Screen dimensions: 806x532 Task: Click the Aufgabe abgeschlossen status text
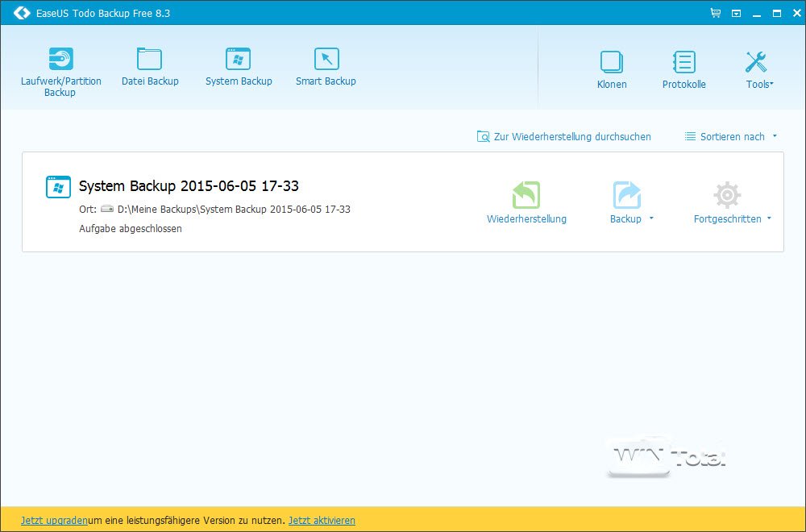pos(131,229)
